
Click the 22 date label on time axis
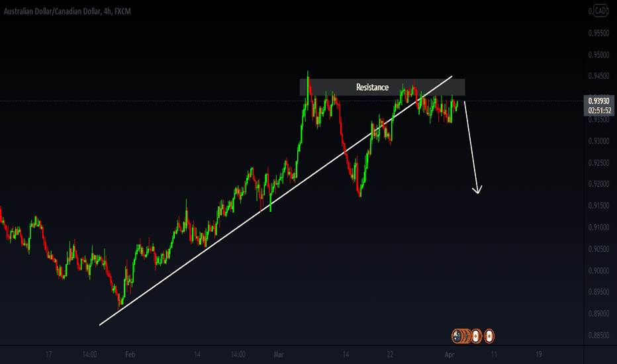pyautogui.click(x=390, y=355)
